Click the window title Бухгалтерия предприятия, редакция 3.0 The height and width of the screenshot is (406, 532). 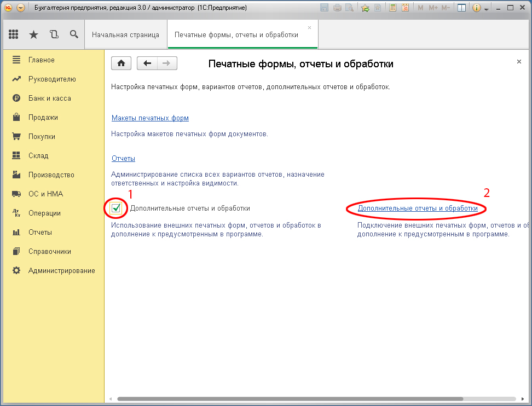tap(141, 8)
